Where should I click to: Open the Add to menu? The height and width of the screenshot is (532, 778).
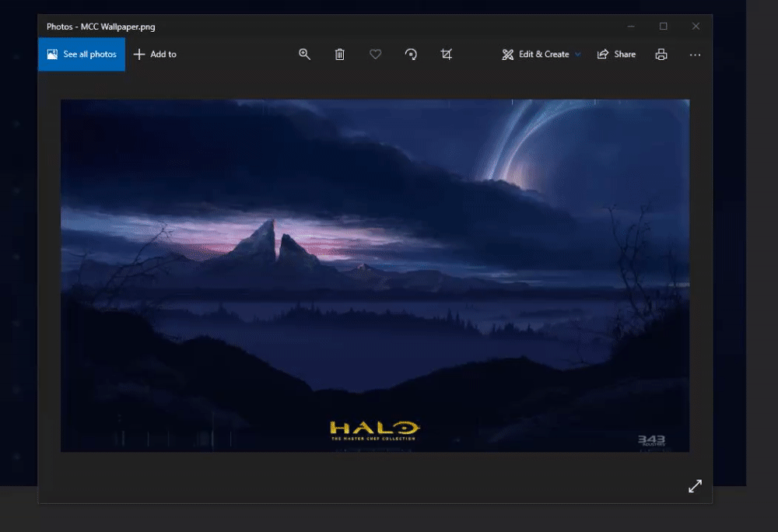click(156, 54)
